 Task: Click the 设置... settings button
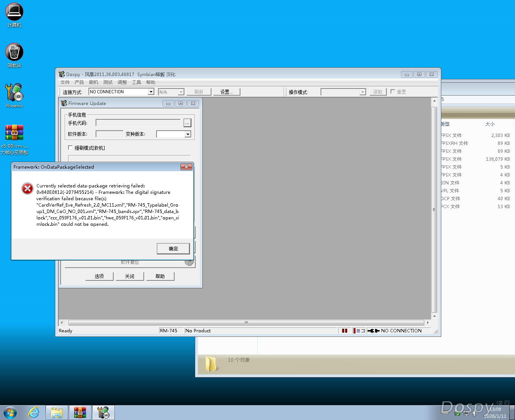226,91
